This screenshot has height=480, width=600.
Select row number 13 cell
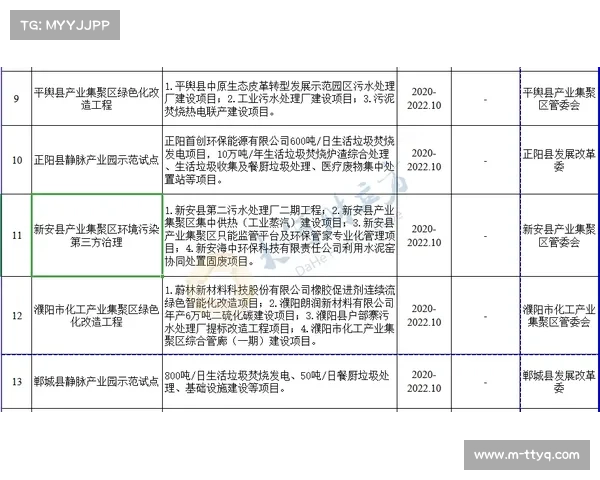coord(16,383)
